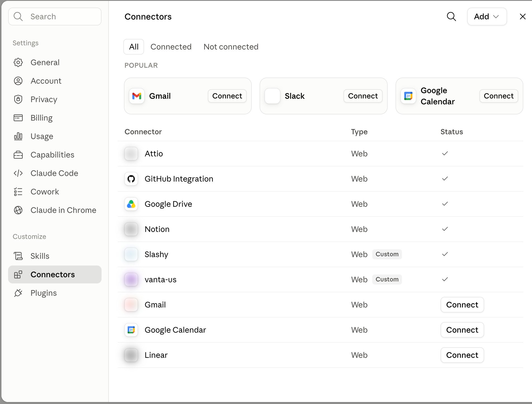This screenshot has height=404, width=532.
Task: Select the vanta-us connector name
Action: pos(161,279)
